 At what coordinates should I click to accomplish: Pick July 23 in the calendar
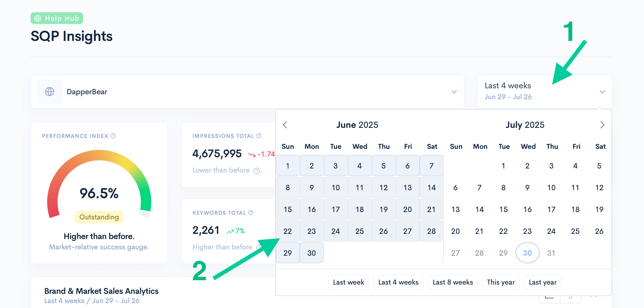tap(528, 231)
